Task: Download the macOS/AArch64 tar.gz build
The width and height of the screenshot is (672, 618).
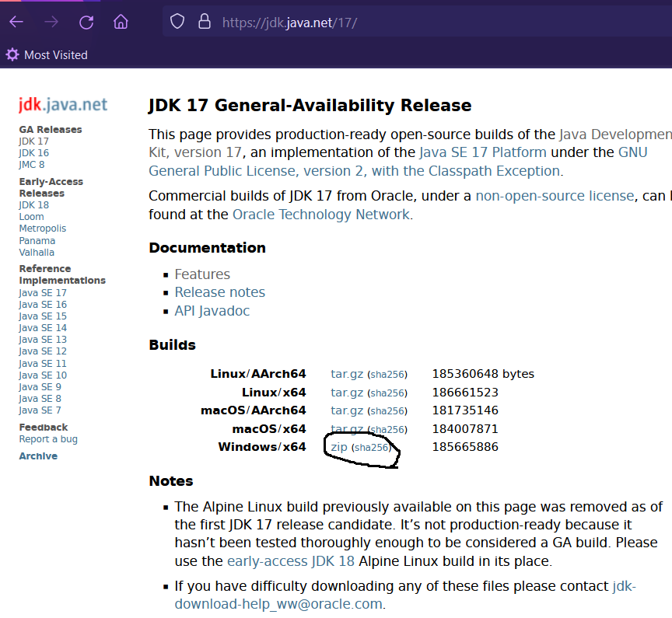Action: coord(347,410)
